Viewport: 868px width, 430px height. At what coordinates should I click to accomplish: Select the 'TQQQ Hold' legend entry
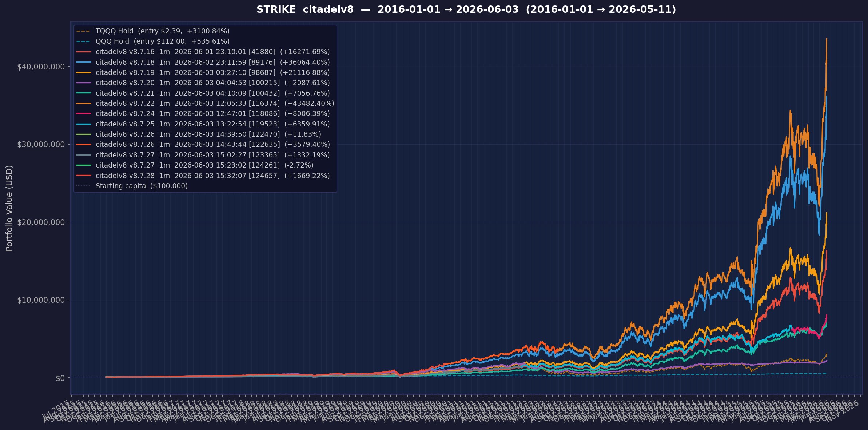pos(153,31)
